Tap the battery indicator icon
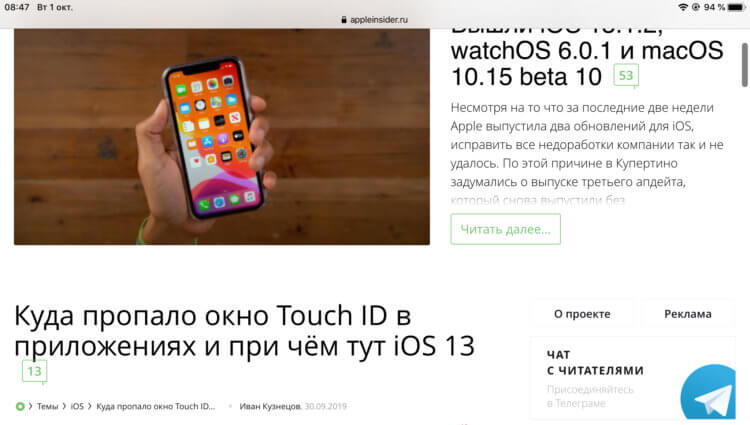This screenshot has width=750, height=425. coord(737,7)
